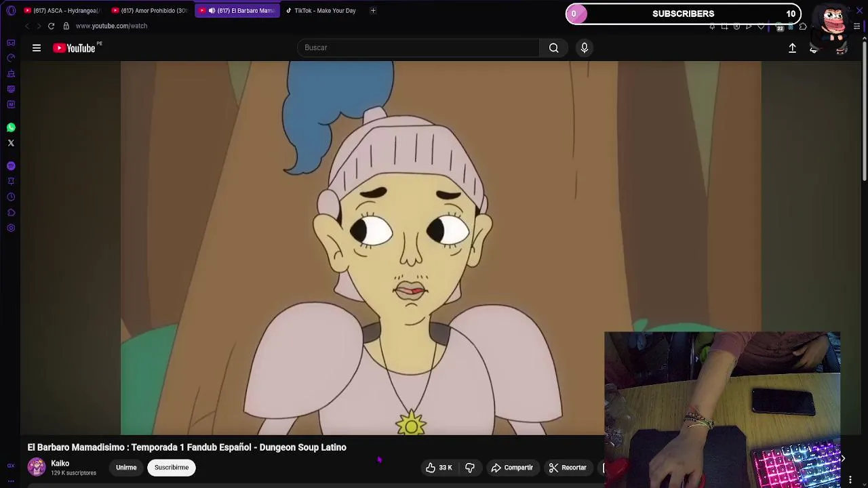Share the video with Compartir
The height and width of the screenshot is (488, 868).
[x=512, y=468]
